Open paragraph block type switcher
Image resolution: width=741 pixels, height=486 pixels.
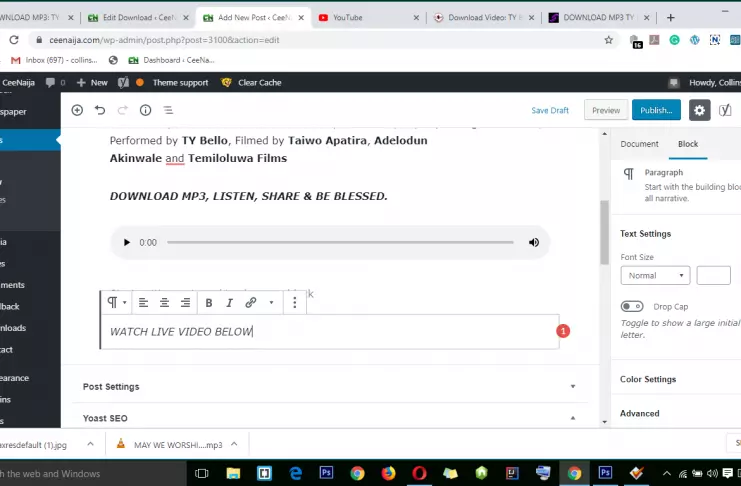point(117,303)
